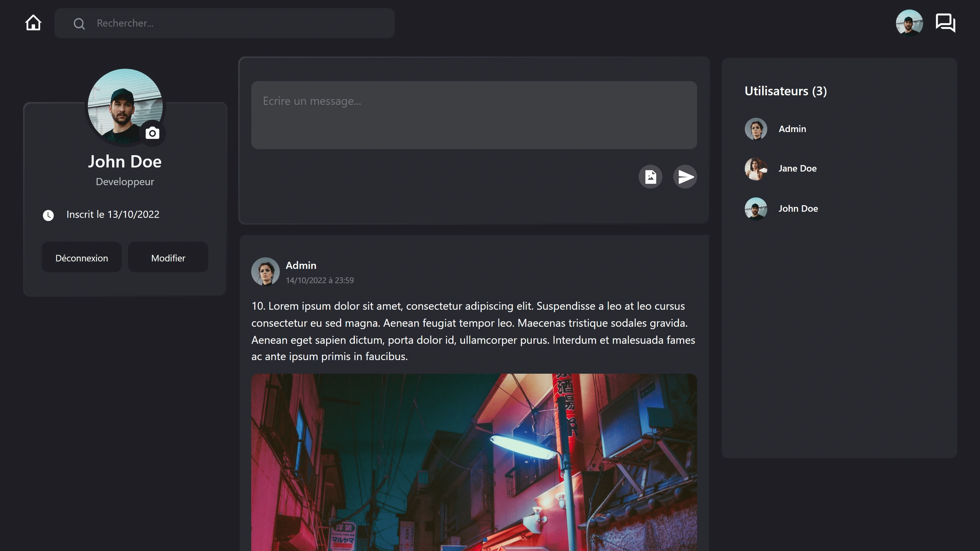Click Admin's avatar on the post
The width and height of the screenshot is (980, 551).
click(265, 272)
